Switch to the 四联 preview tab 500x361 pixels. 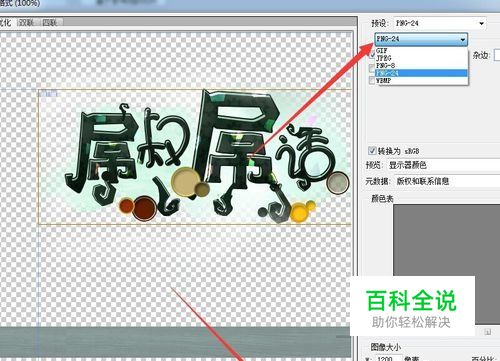click(x=50, y=22)
